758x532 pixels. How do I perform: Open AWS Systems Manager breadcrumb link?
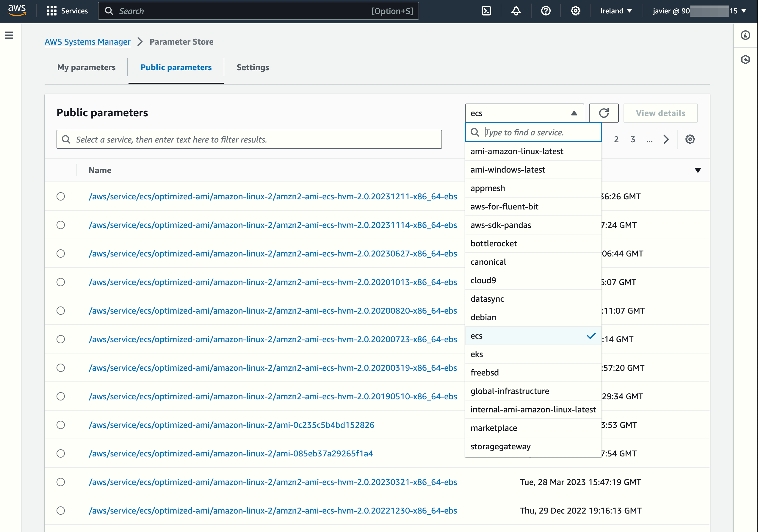pyautogui.click(x=87, y=42)
